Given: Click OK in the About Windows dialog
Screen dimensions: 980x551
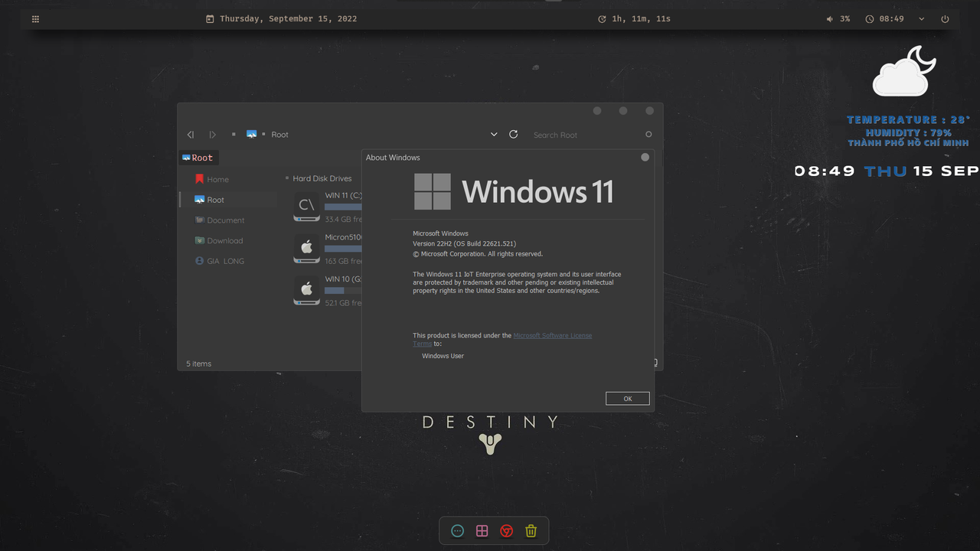Looking at the screenshot, I should click(628, 399).
